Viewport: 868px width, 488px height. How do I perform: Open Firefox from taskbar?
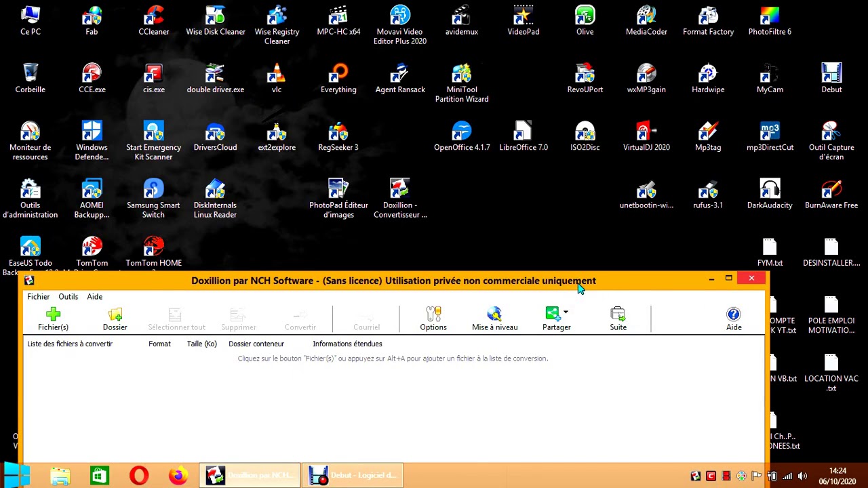coord(178,476)
